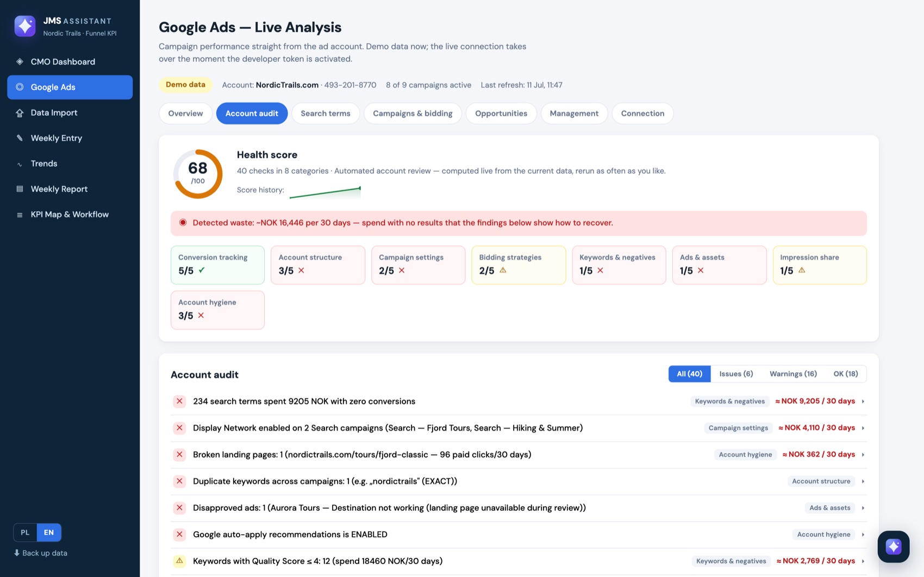This screenshot has height=577, width=924.
Task: Click the Score history sparkline
Action: (325, 192)
